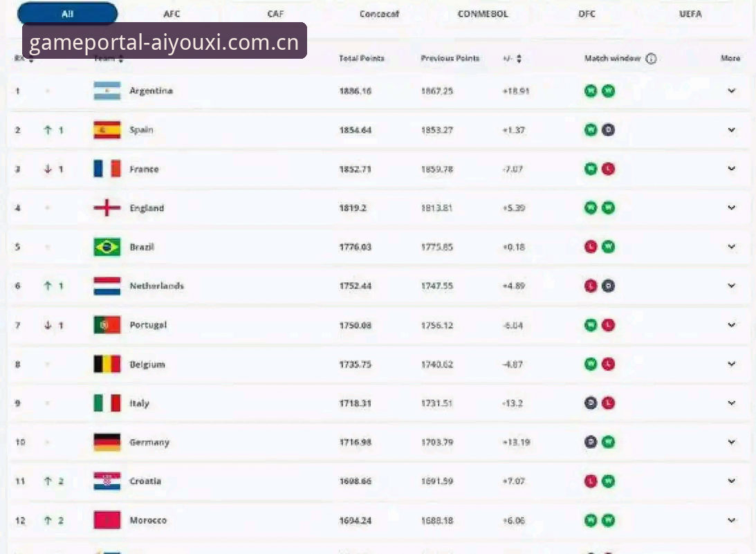Select the All confederation tab
The image size is (756, 554).
click(68, 14)
